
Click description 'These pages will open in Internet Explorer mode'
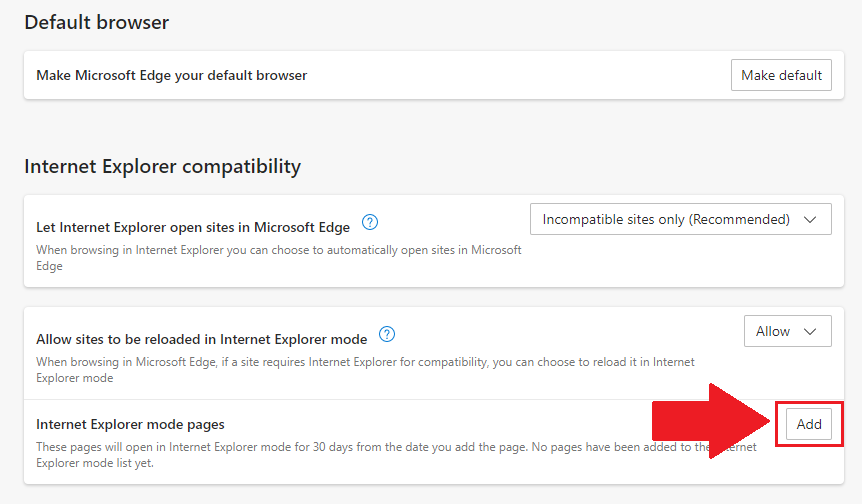[396, 455]
